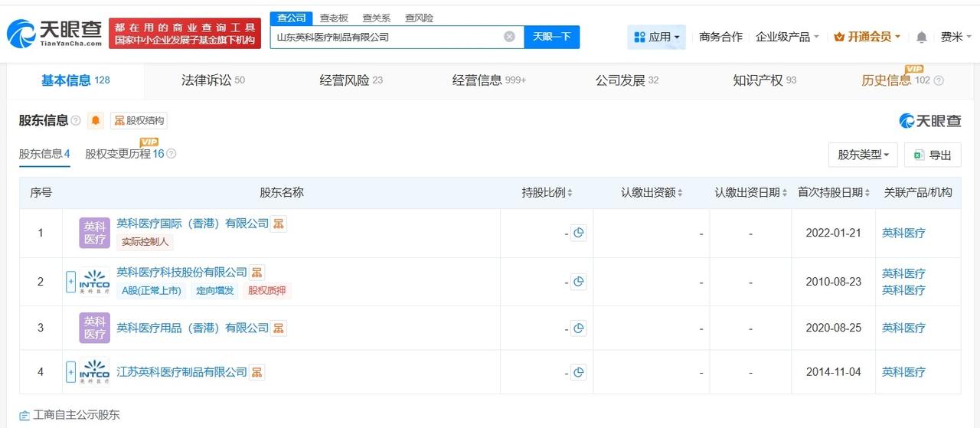This screenshot has width=980, height=428.
Task: Expand the 企业级产品 dropdown
Action: tap(787, 37)
